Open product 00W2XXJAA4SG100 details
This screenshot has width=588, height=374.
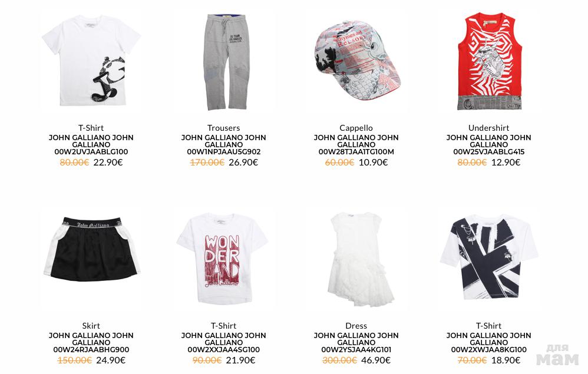click(223, 350)
